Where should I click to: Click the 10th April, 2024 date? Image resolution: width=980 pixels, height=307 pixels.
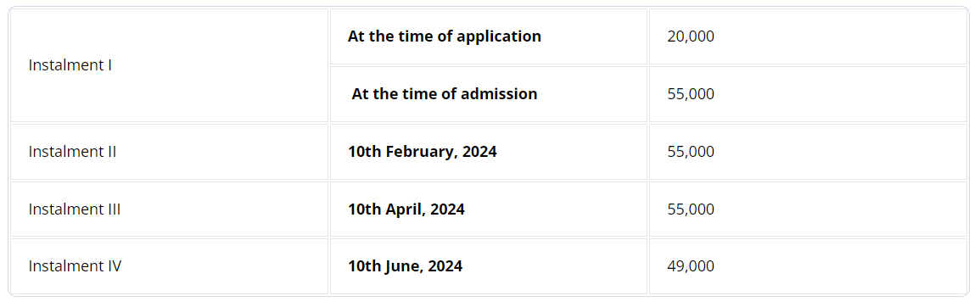point(406,209)
